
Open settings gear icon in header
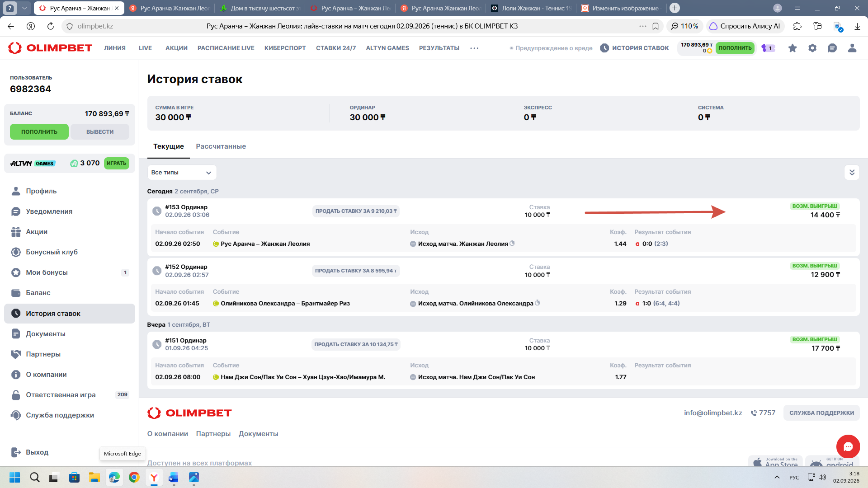click(x=812, y=48)
